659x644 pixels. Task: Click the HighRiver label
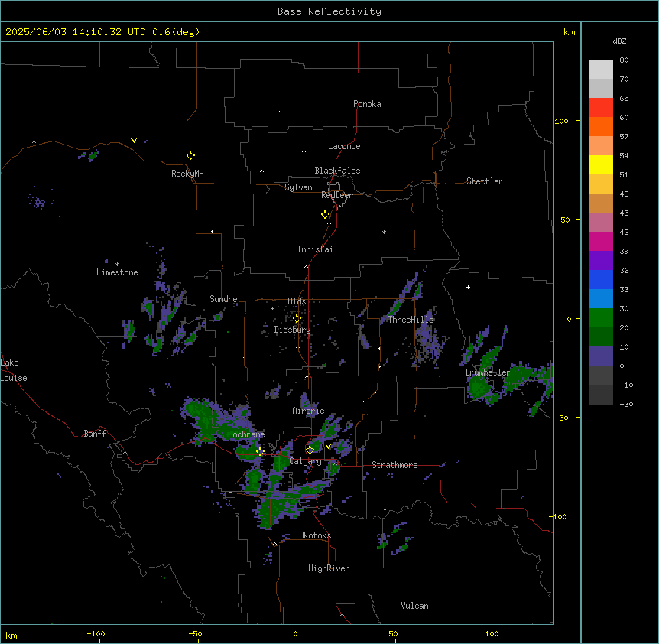(329, 568)
